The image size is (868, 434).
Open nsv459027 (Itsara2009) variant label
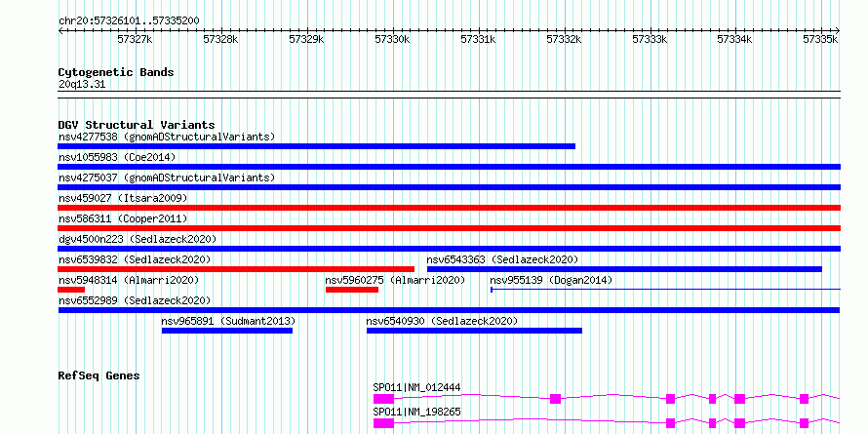(123, 198)
